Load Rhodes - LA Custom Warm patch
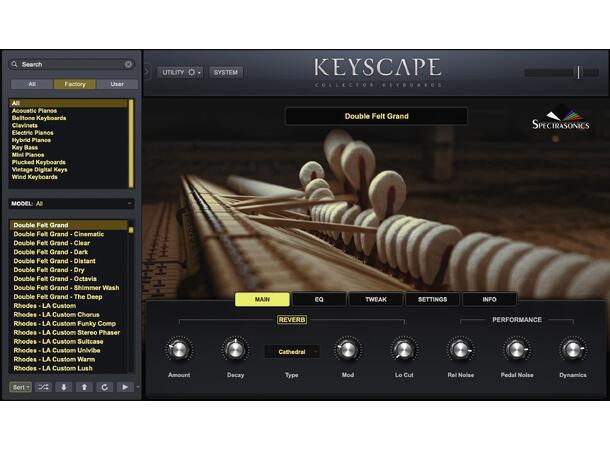610x450 pixels. click(69, 359)
